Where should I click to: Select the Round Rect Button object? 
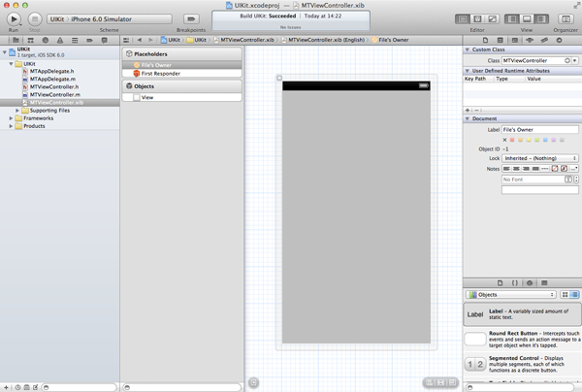tap(522, 340)
